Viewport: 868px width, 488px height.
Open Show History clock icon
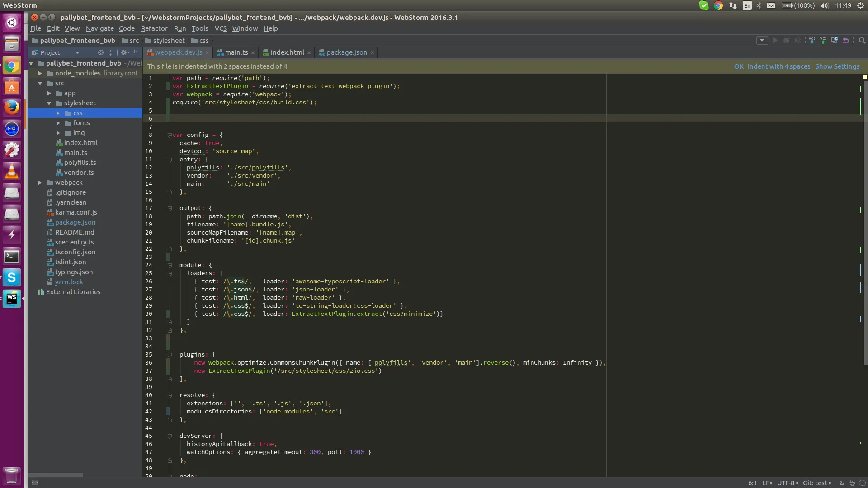pyautogui.click(x=835, y=41)
